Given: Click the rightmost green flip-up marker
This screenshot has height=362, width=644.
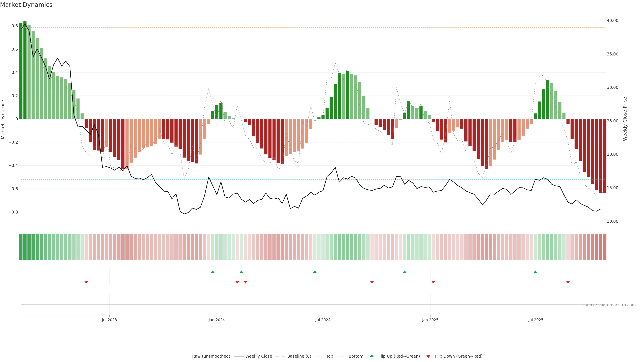Looking at the screenshot, I should [535, 272].
